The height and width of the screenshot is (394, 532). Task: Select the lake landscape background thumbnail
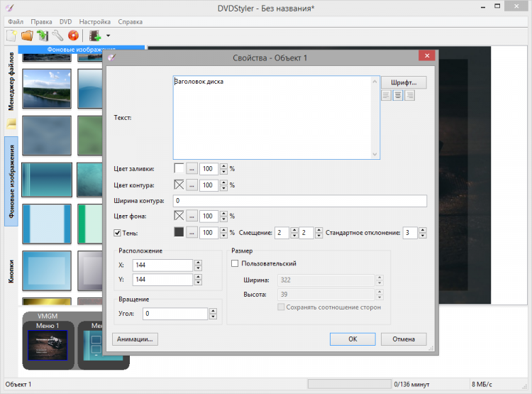tap(47, 89)
